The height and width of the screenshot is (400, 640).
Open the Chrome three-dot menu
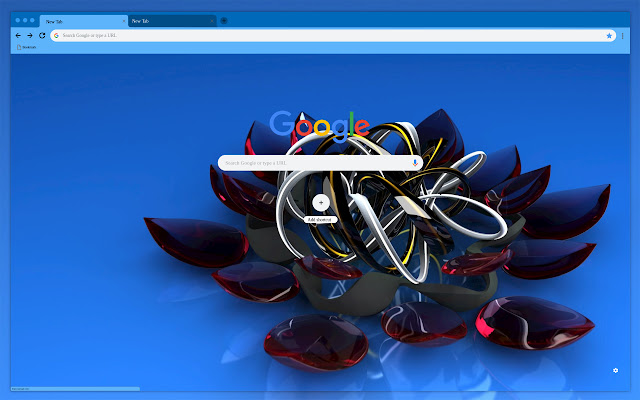pyautogui.click(x=622, y=36)
